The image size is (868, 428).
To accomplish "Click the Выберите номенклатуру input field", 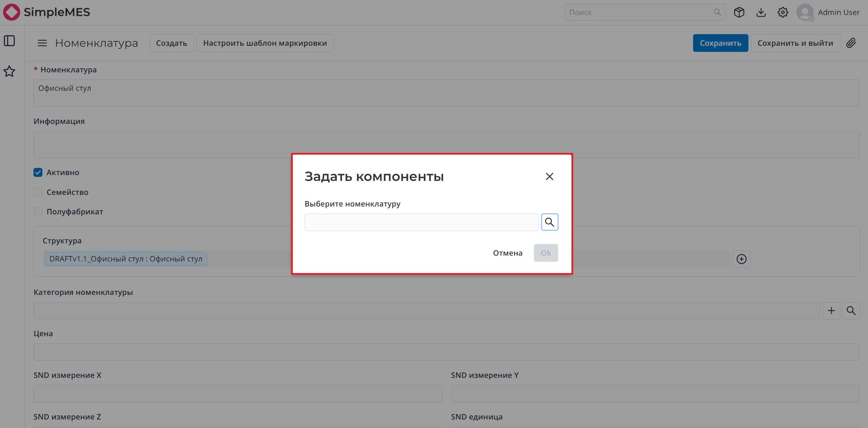I will click(422, 222).
